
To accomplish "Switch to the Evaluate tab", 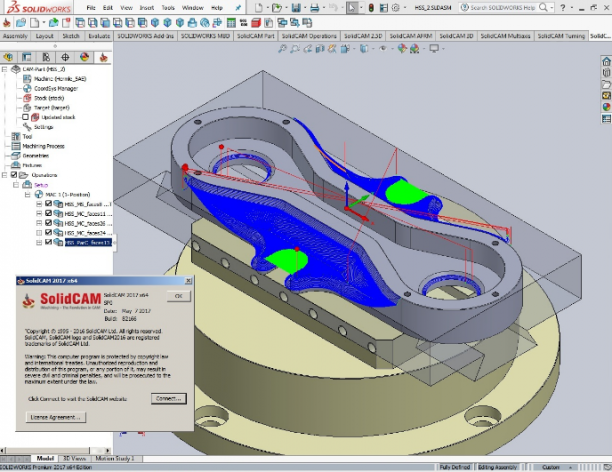I will tap(99, 36).
